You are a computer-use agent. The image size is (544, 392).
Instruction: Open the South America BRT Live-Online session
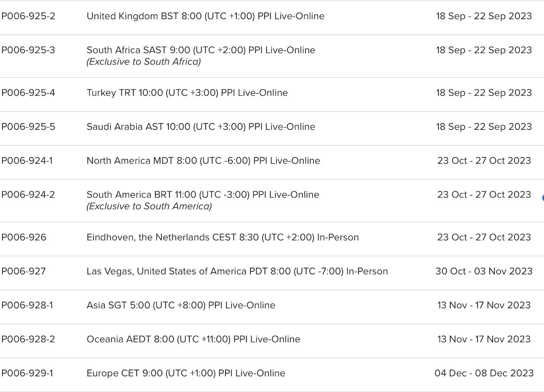click(202, 195)
